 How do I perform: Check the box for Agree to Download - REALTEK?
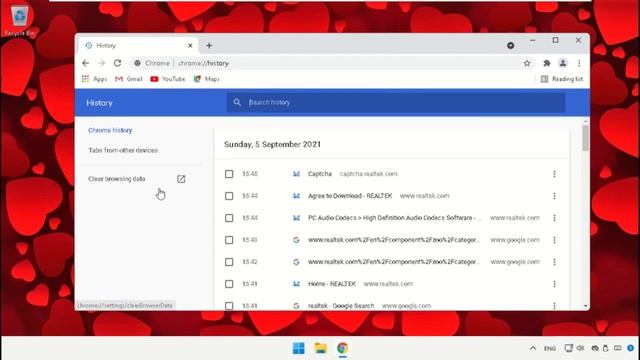tap(229, 196)
